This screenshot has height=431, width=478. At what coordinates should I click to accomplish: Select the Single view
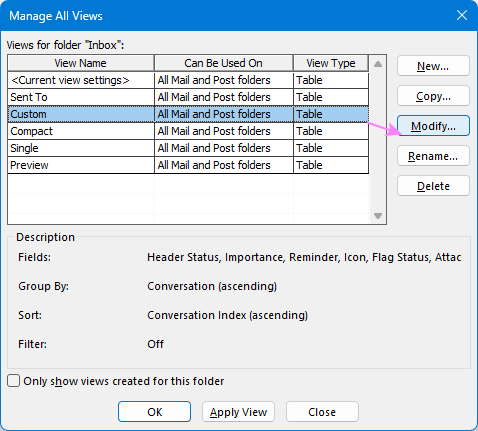(188, 148)
